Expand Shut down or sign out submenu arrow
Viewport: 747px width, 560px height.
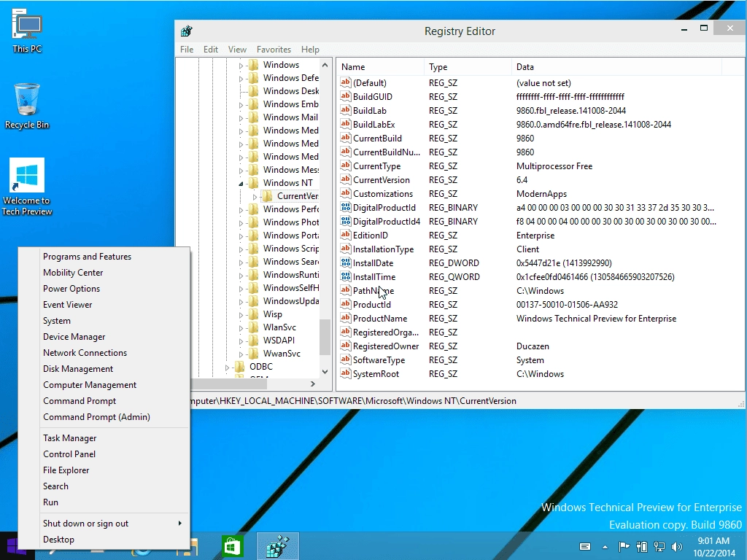click(x=179, y=524)
